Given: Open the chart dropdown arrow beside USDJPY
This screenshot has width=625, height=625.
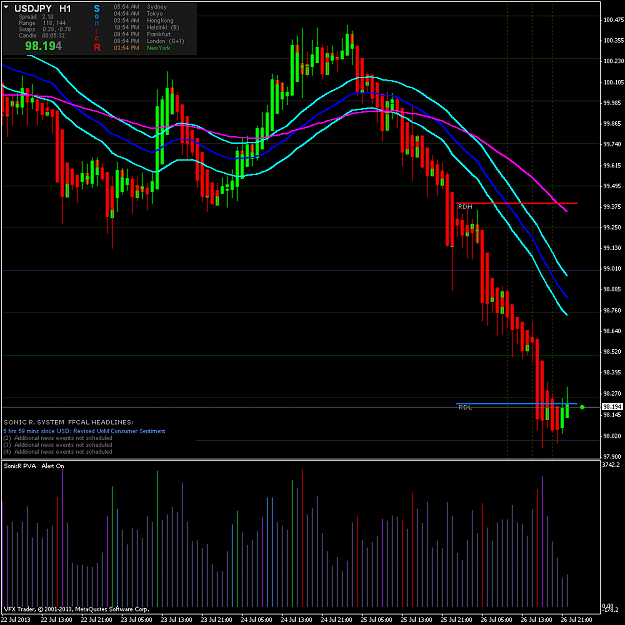Looking at the screenshot, I should click(6, 7).
